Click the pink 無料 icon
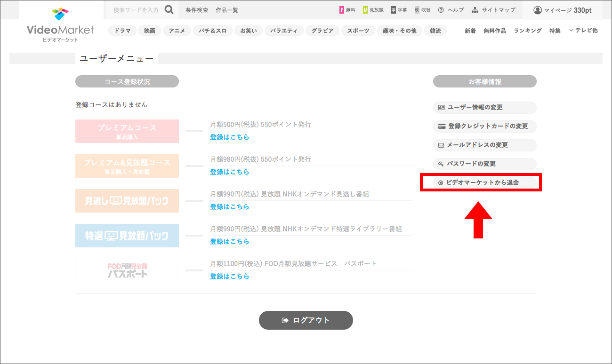 pyautogui.click(x=342, y=10)
